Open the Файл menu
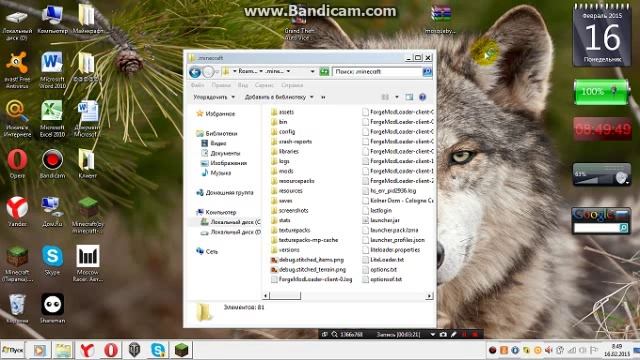Image resolution: width=640 pixels, height=360 pixels. (198, 85)
